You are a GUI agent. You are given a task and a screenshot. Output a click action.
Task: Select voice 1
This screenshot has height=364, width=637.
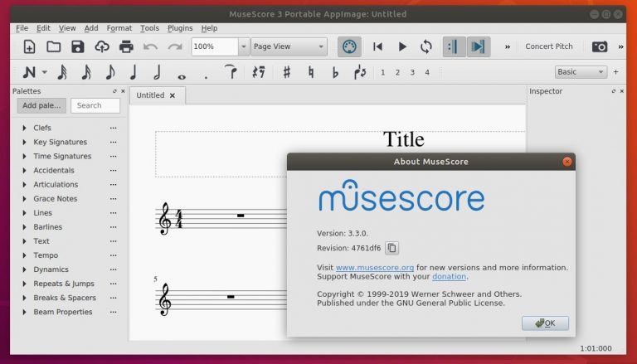point(382,72)
